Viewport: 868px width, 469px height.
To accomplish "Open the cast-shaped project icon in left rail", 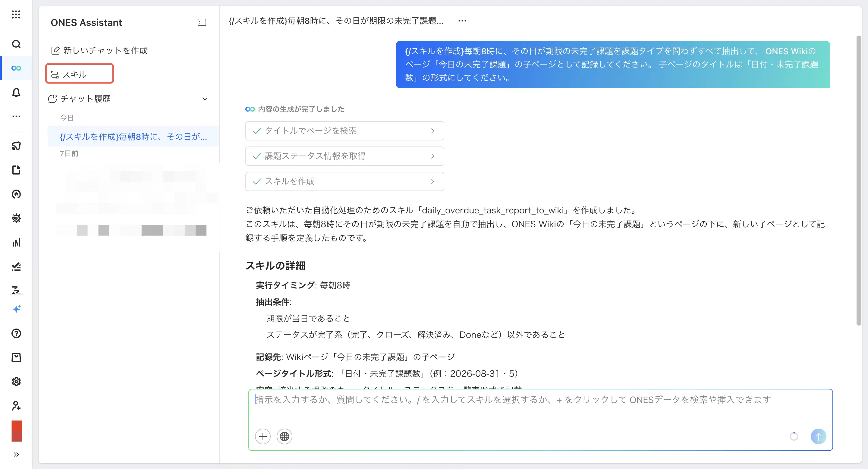I will [x=16, y=146].
